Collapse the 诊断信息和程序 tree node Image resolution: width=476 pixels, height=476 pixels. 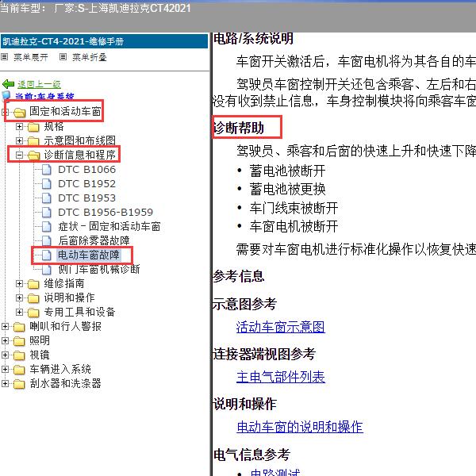(19, 155)
